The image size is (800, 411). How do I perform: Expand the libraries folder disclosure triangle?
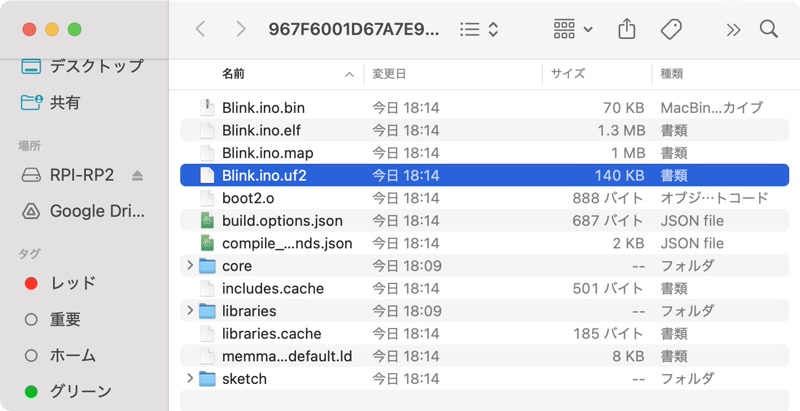coord(190,311)
